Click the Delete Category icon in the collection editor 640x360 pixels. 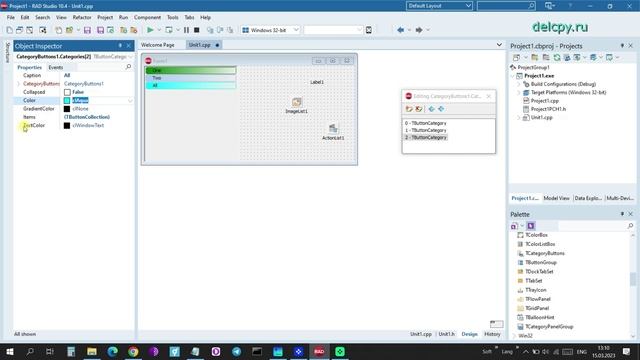[x=419, y=109]
